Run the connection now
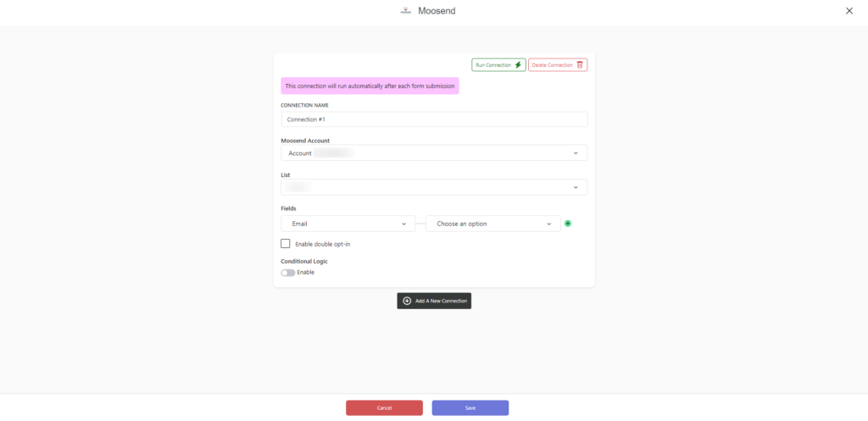 point(498,64)
